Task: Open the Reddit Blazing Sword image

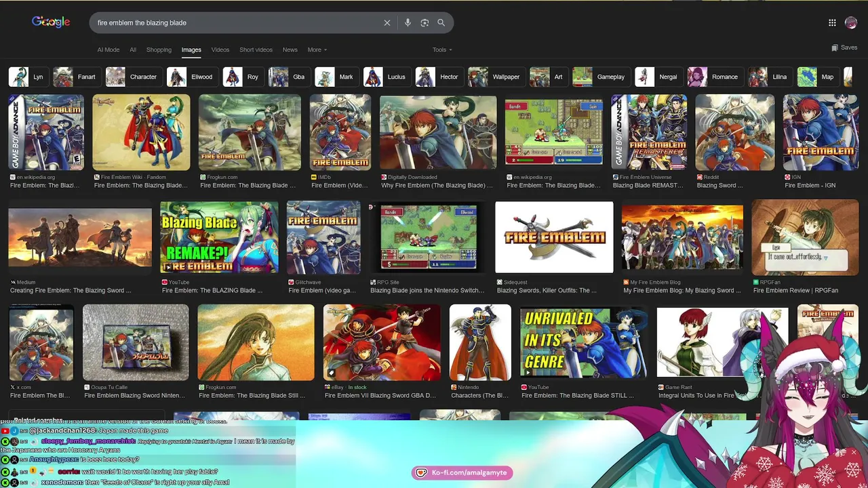Action: point(734,132)
